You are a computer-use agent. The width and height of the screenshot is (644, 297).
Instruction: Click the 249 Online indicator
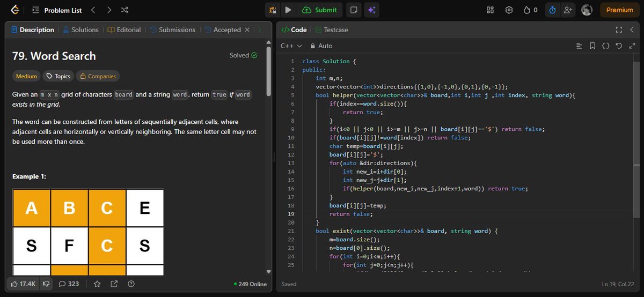coord(251,284)
